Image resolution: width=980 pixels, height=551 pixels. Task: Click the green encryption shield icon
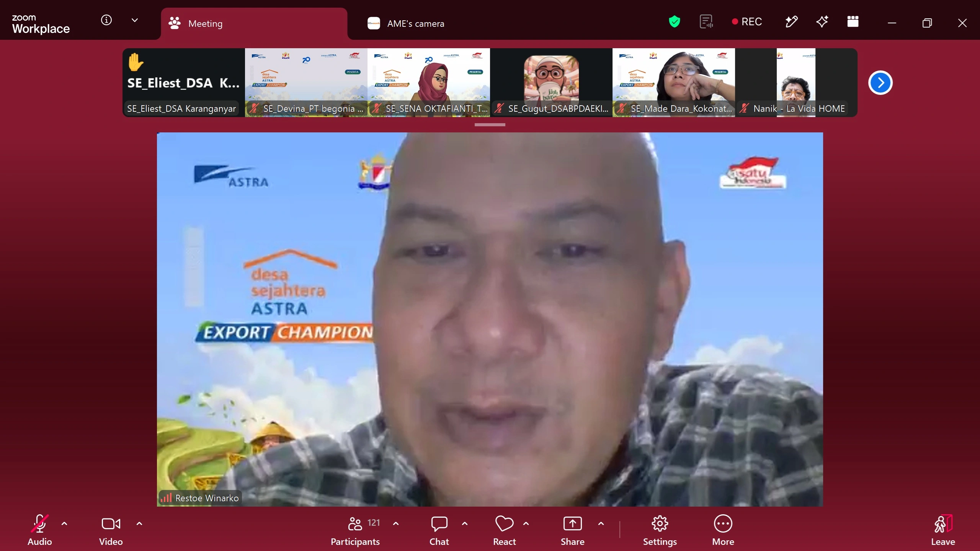[x=674, y=22]
